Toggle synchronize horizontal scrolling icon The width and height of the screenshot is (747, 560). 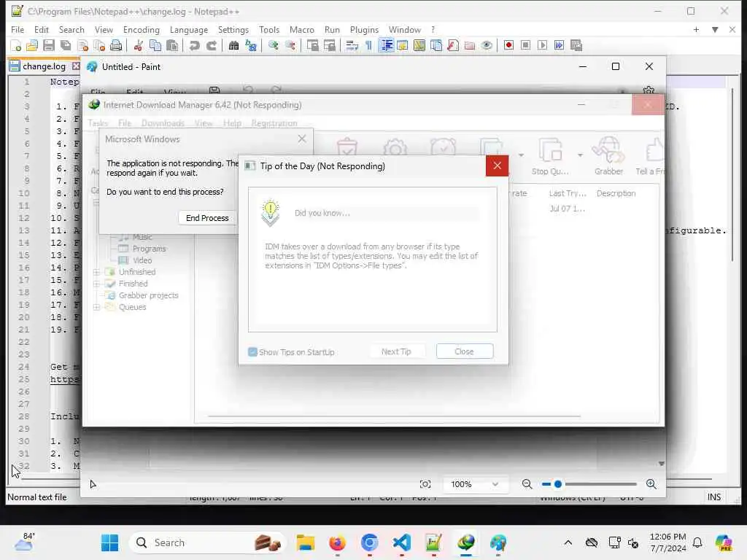point(329,46)
